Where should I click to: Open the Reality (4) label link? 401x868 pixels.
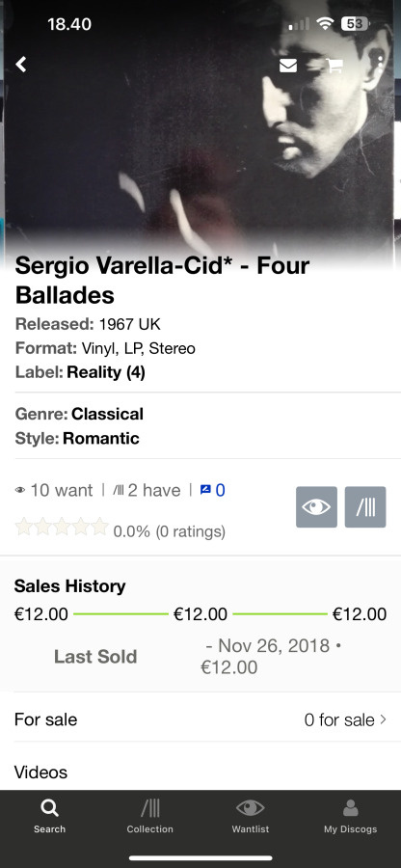106,372
